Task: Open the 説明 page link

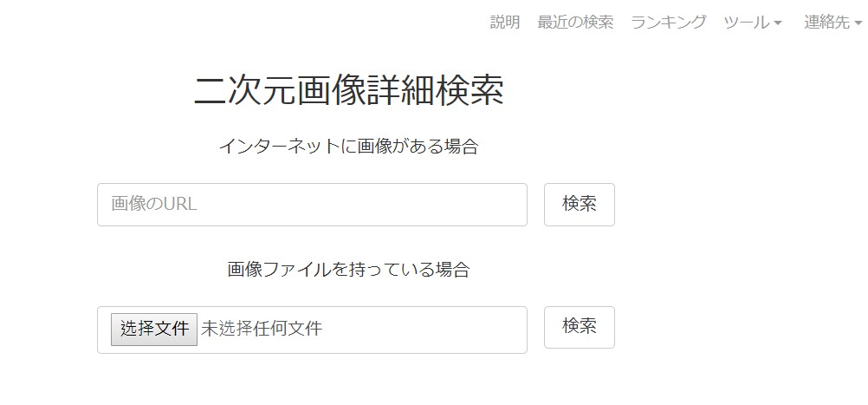Action: 505,23
